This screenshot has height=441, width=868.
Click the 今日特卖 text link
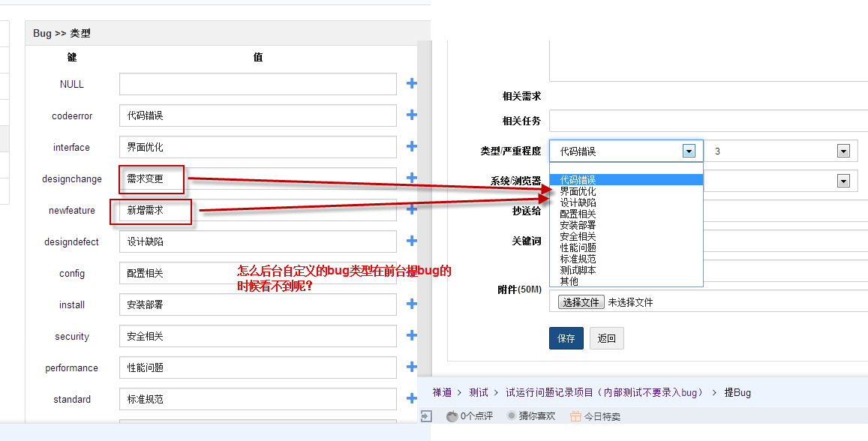click(602, 416)
